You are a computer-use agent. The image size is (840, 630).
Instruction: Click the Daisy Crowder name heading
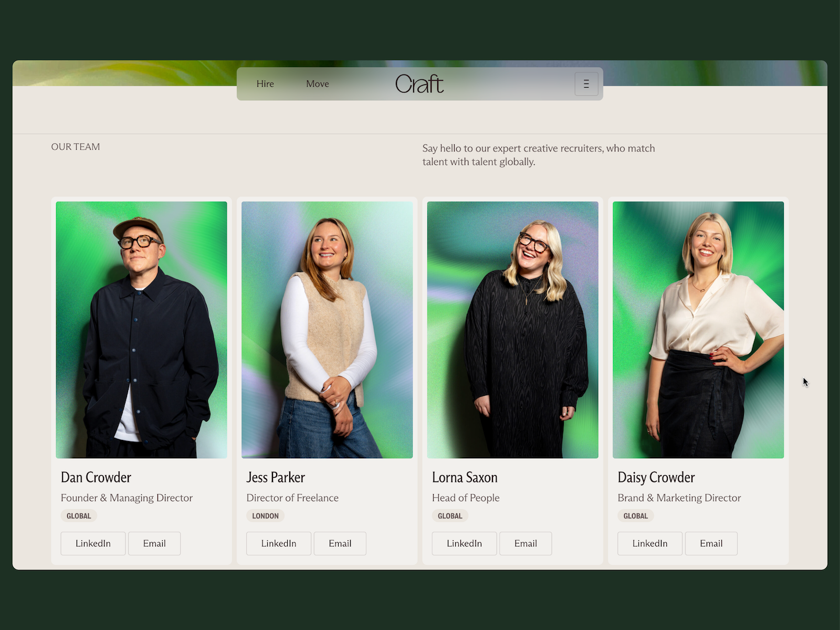click(656, 477)
